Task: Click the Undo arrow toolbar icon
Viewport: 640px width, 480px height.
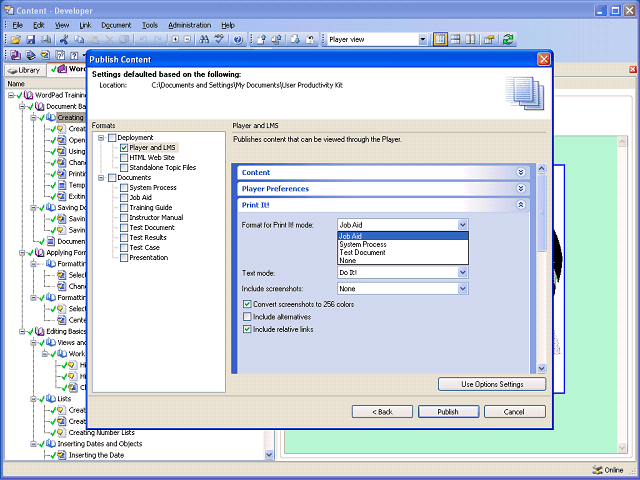Action: (143, 40)
